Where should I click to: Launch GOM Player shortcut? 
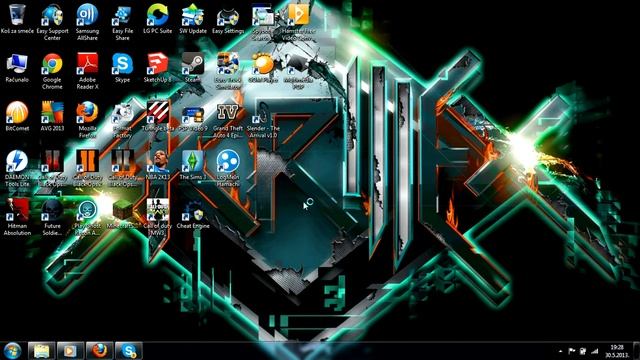click(x=263, y=68)
